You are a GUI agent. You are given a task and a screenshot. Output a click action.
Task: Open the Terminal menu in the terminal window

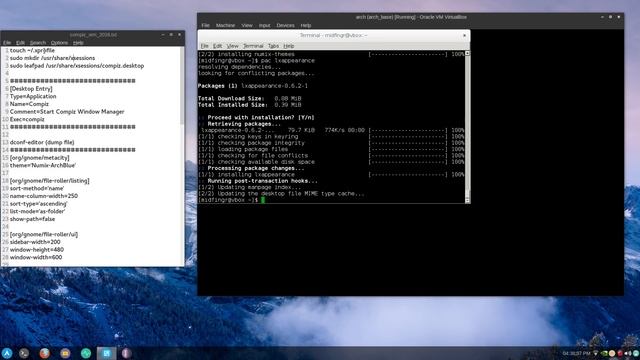[x=253, y=46]
